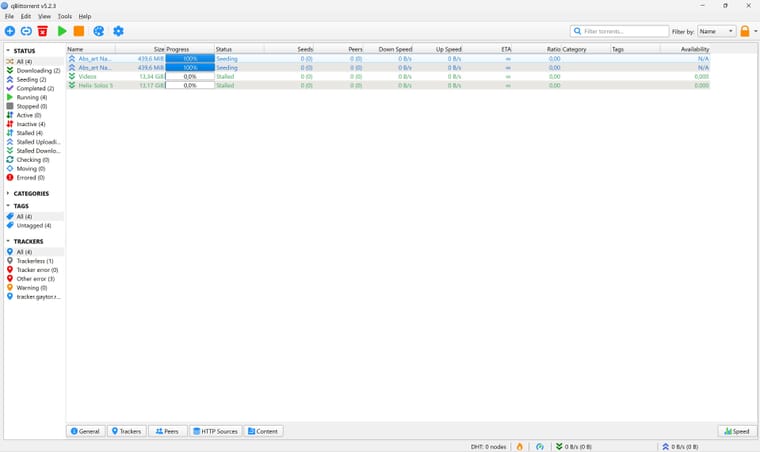760x452 pixels.
Task: Stop torrents with orange square icon
Action: [79, 31]
